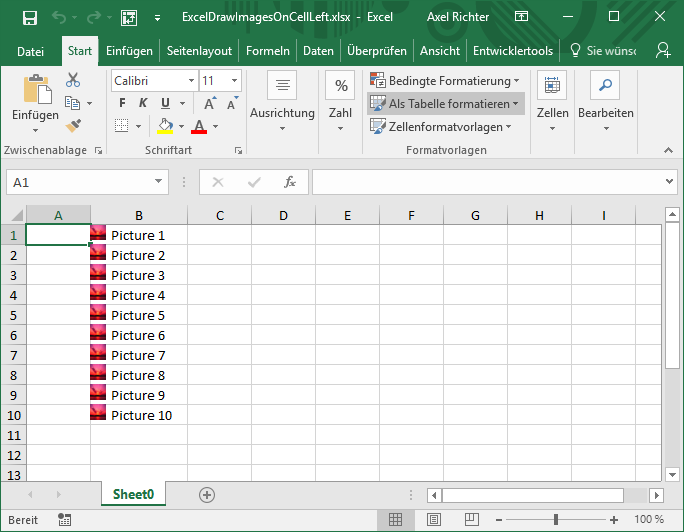Toggle underline formatting (U)

pos(164,103)
